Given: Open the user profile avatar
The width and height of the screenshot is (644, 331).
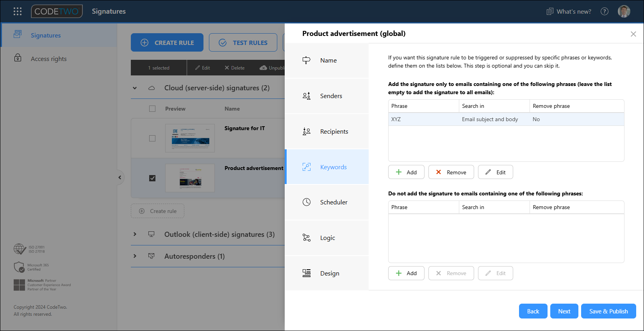Looking at the screenshot, I should 624,11.
